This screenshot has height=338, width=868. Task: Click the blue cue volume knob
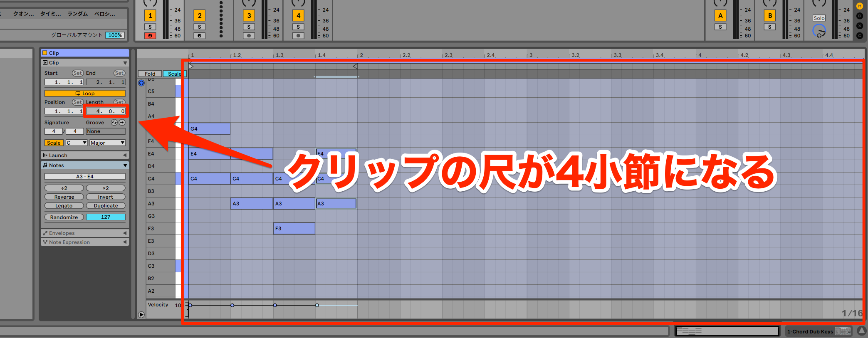[819, 31]
